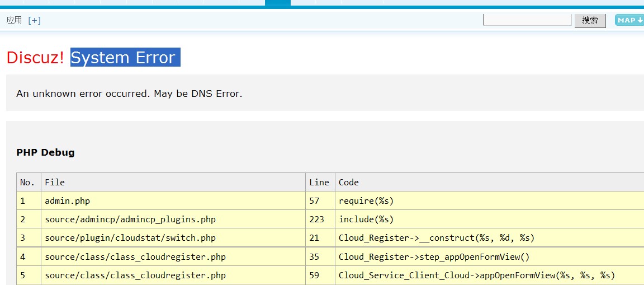Select the include(%s) code cell
Image resolution: width=644 pixels, height=285 pixels.
click(x=490, y=219)
